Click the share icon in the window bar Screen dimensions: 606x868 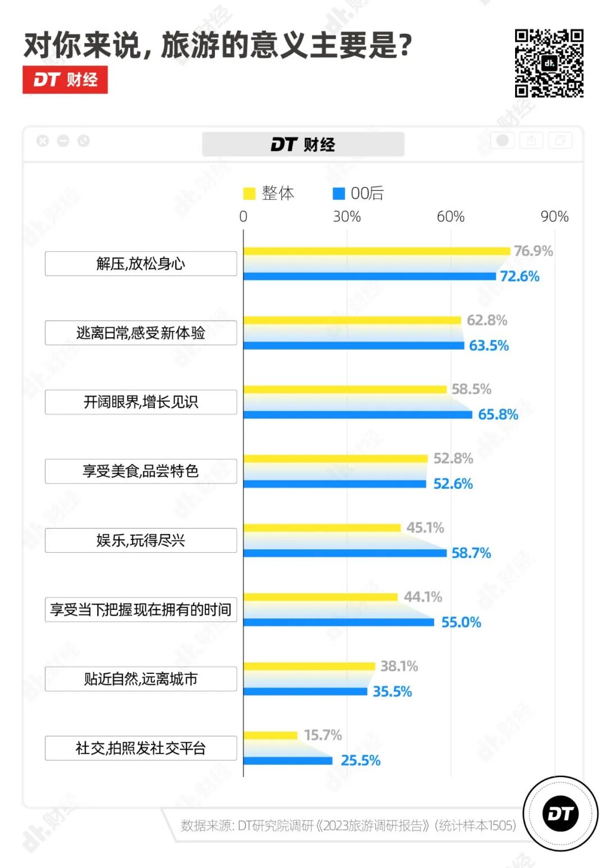click(531, 140)
